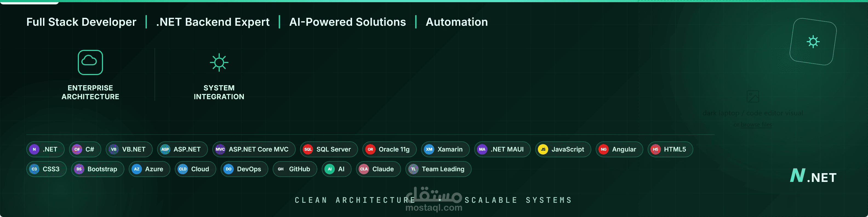Choose the Claude skill badge
The width and height of the screenshot is (868, 217).
coord(378,169)
